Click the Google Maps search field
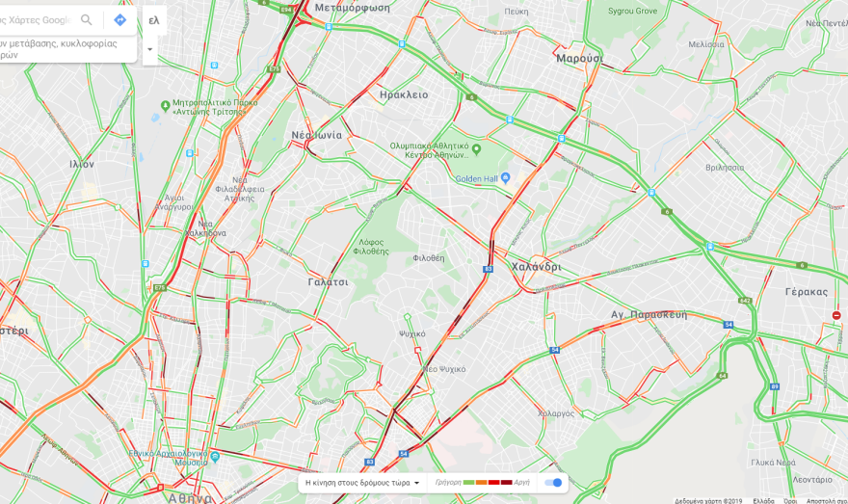This screenshot has width=848, height=504. coord(37,20)
